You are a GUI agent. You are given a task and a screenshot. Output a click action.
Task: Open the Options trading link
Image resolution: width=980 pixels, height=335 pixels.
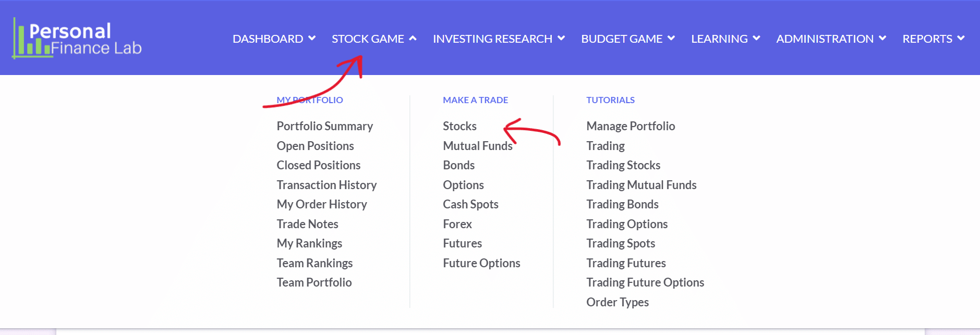click(463, 185)
